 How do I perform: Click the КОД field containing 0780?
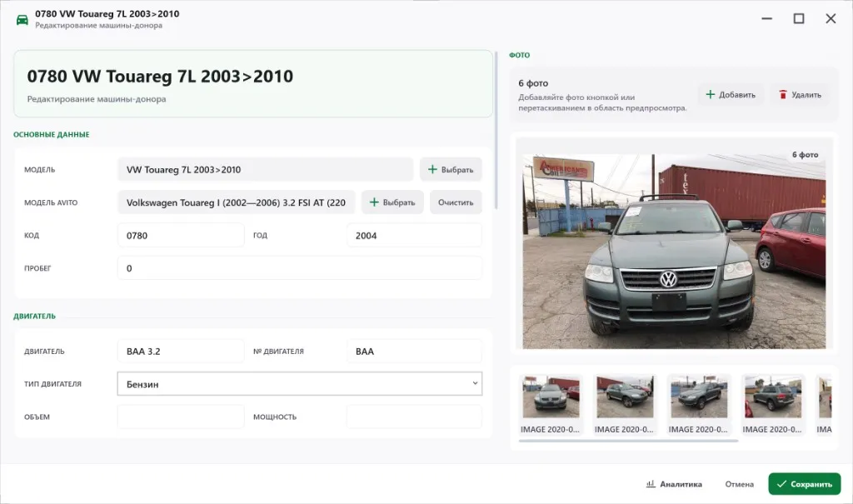coord(181,235)
